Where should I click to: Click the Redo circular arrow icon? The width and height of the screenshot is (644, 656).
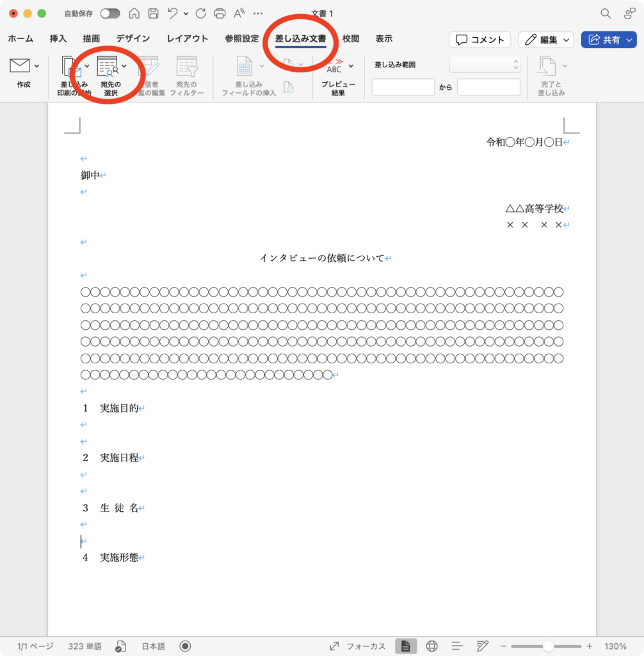(x=200, y=13)
